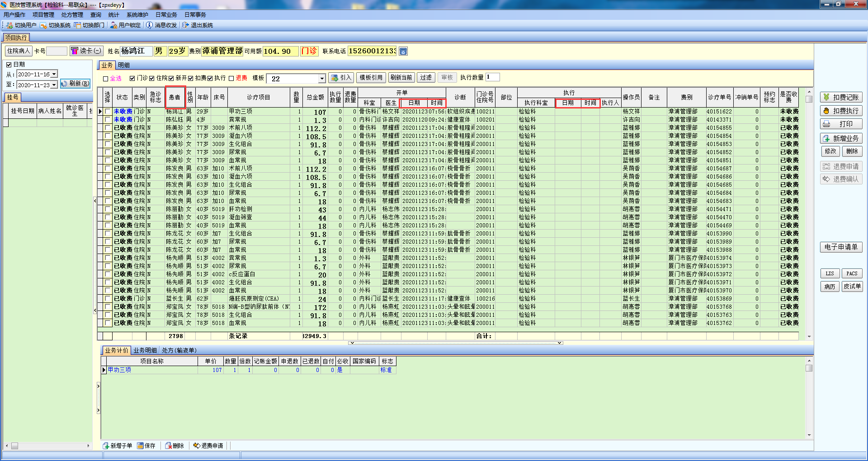Viewport: 868px width, 461px height.
Task: Uncheck the 住院 filter checkbox
Action: pyautogui.click(x=152, y=79)
